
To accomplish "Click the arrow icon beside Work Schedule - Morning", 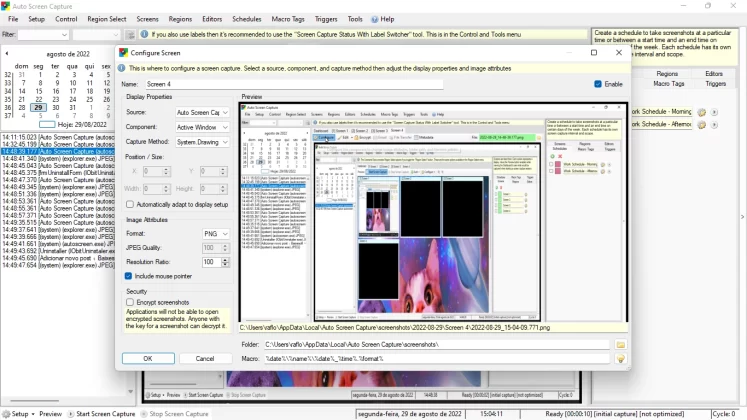I will 714,112.
